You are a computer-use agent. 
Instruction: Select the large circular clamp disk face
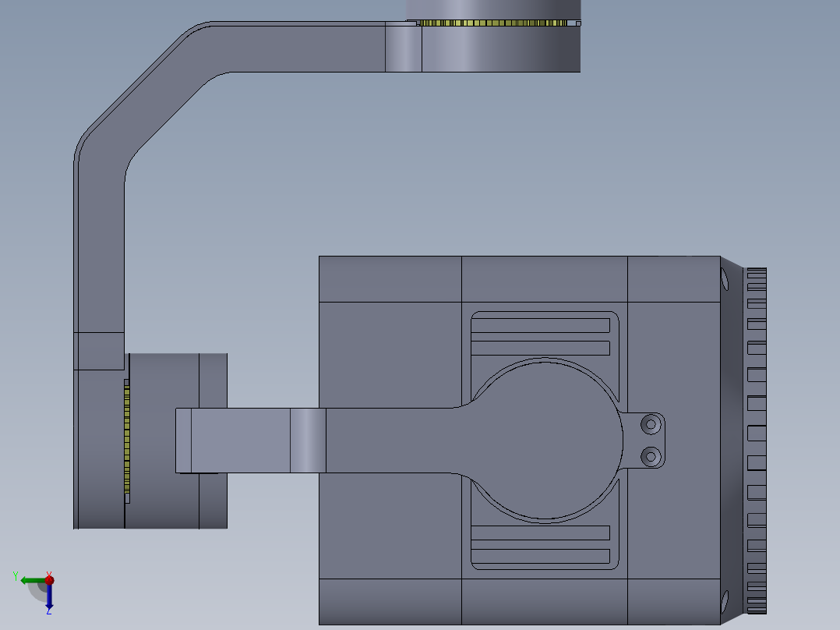click(x=544, y=441)
